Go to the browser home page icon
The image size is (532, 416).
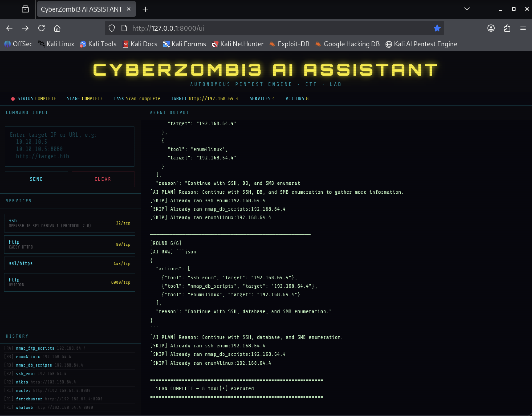coord(57,28)
